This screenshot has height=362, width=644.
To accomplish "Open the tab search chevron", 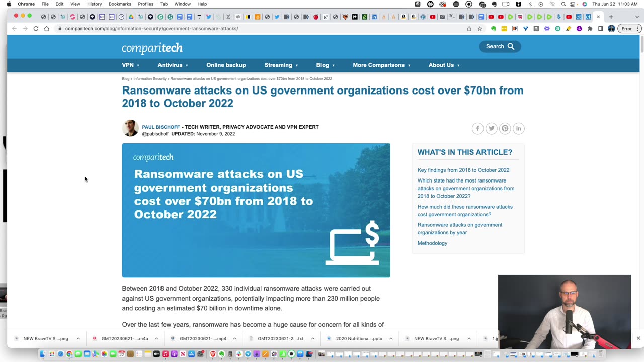I will point(636,17).
